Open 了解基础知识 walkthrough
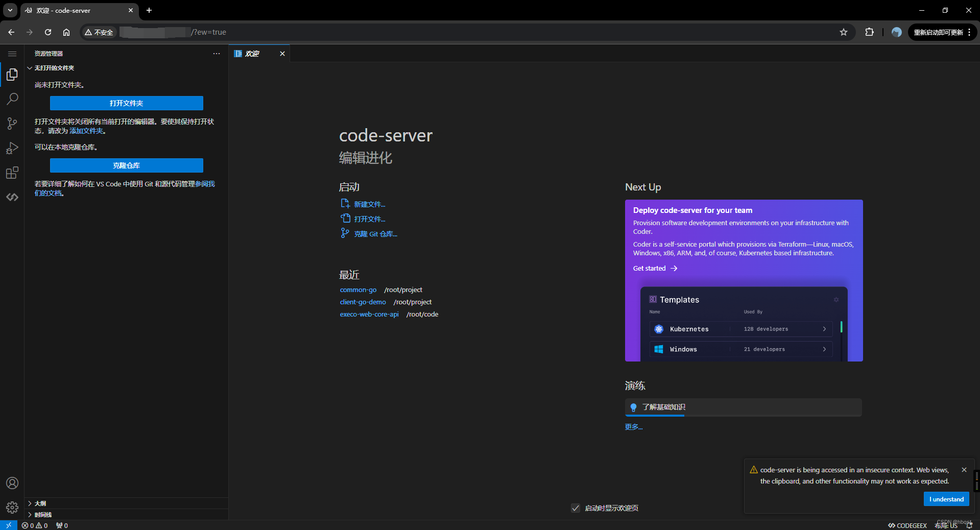This screenshot has width=980, height=530. coord(744,407)
